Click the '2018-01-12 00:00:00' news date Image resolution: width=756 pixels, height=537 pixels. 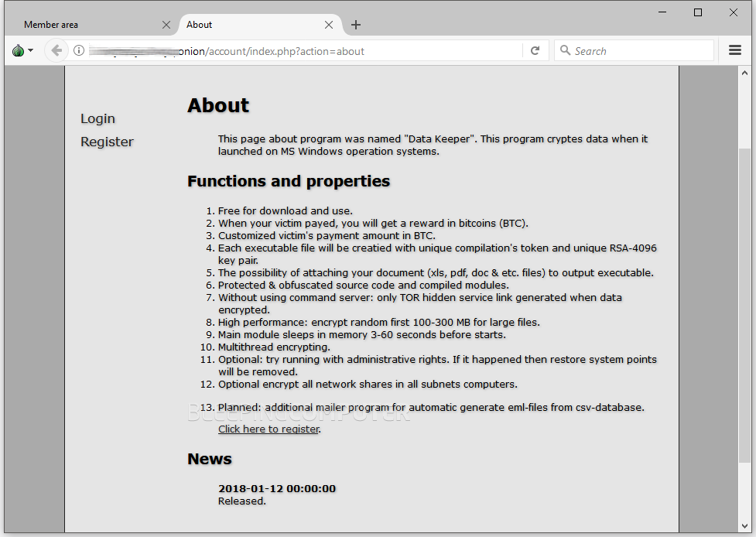(x=277, y=489)
